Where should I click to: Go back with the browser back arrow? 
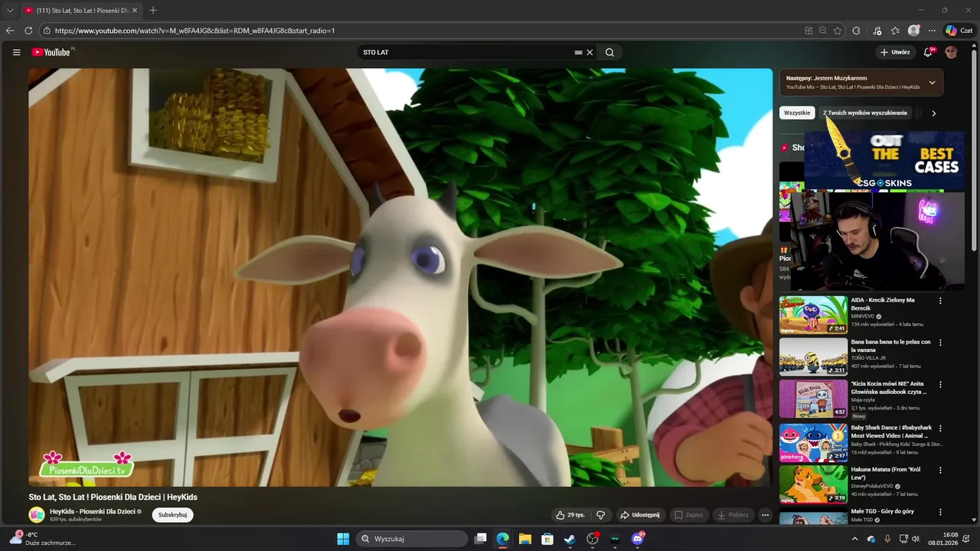[x=10, y=31]
